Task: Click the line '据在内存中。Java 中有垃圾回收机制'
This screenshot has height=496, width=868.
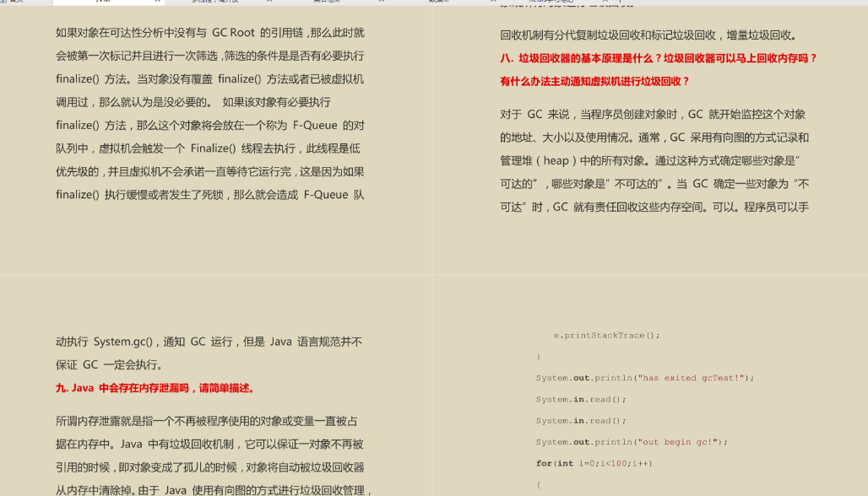Action: click(x=209, y=445)
